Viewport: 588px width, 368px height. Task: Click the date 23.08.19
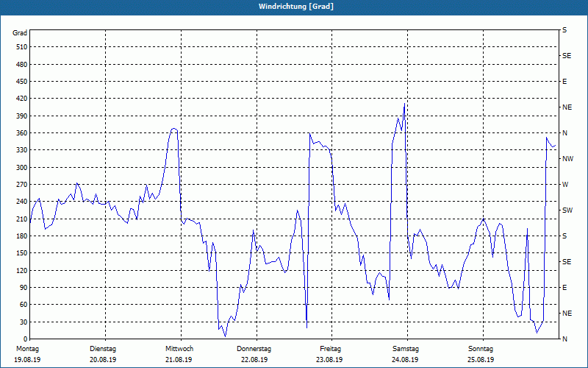pos(329,360)
